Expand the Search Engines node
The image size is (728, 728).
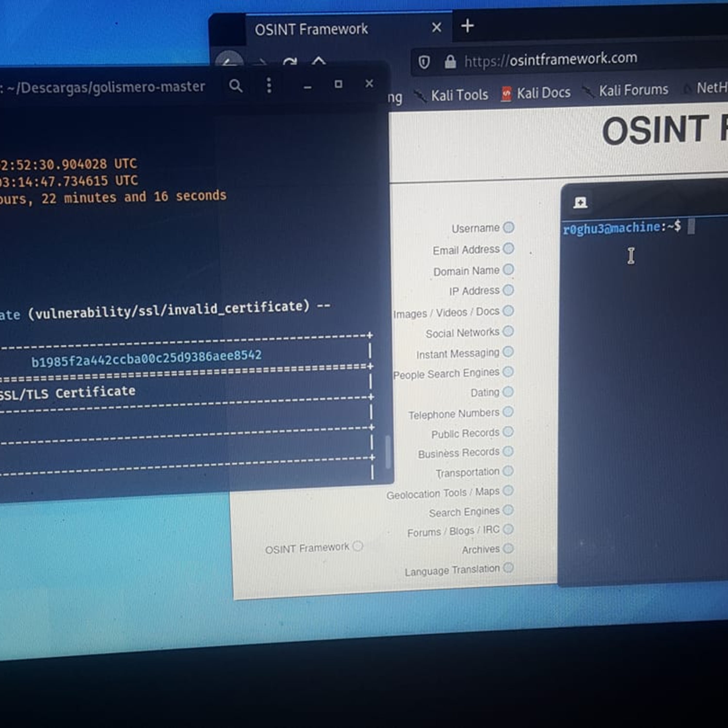[508, 510]
